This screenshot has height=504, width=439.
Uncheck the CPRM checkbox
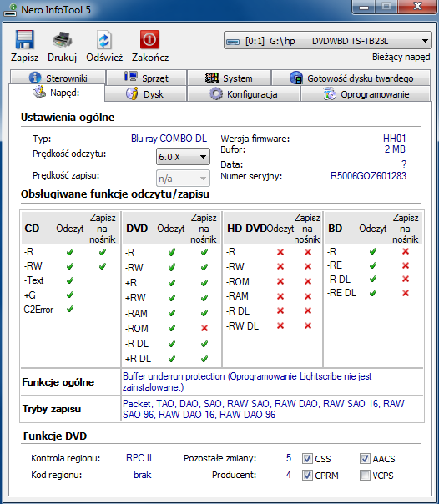(307, 475)
